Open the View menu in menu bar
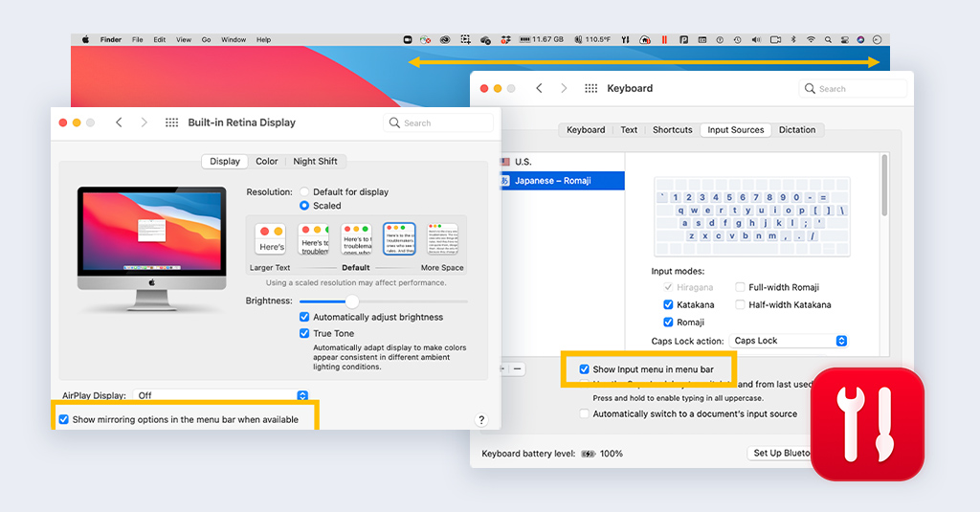 (x=184, y=39)
